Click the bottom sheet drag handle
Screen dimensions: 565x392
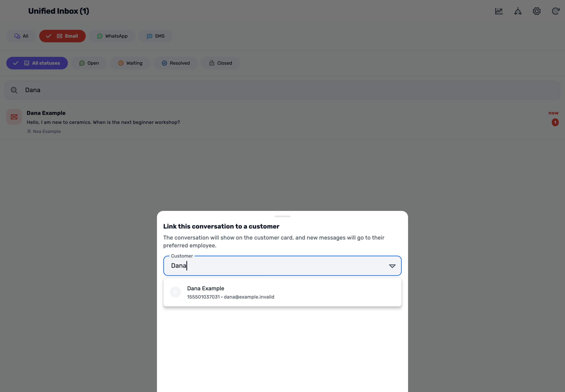tap(282, 216)
